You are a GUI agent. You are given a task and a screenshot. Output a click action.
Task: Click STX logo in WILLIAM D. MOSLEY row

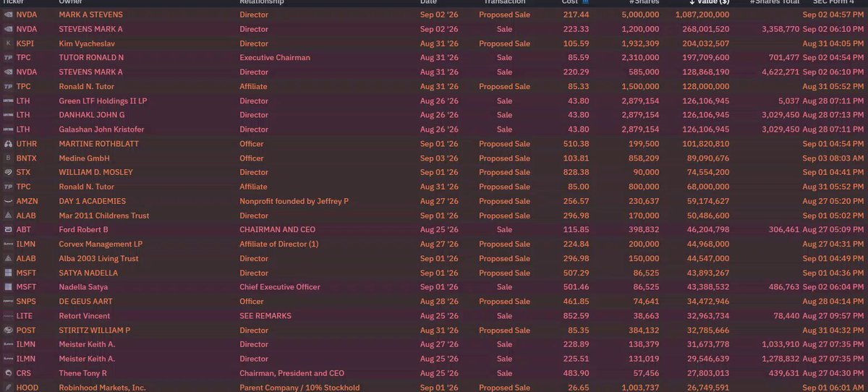pyautogui.click(x=8, y=173)
